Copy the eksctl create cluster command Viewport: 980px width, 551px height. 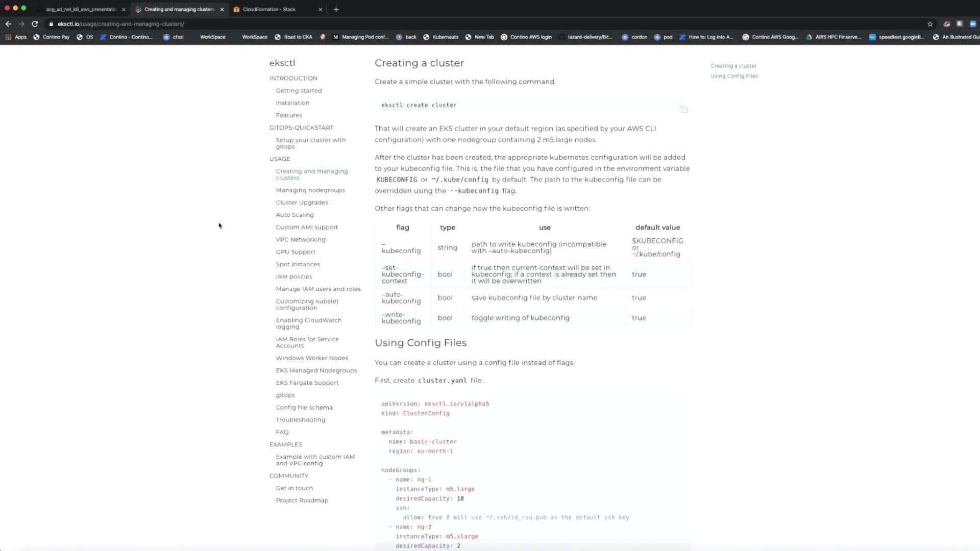683,110
